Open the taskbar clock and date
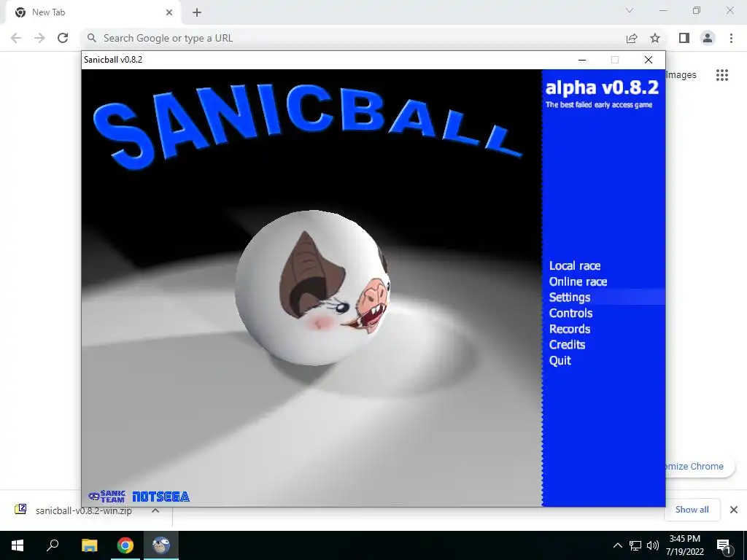This screenshot has width=747, height=560. click(x=684, y=545)
